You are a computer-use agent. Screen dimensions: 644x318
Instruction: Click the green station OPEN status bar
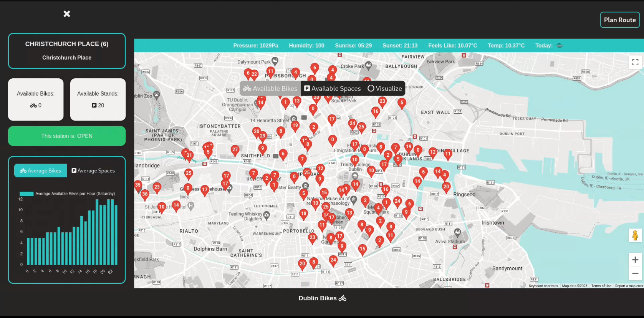tap(67, 136)
